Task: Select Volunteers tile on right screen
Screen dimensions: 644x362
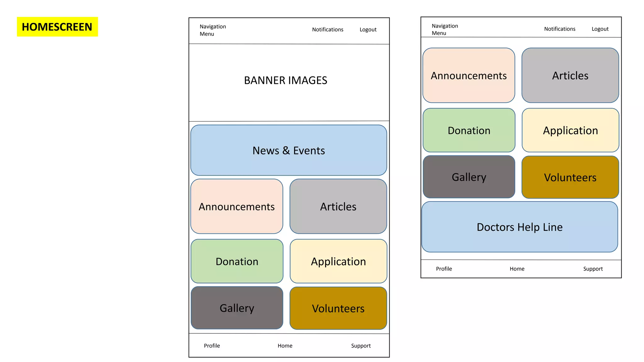Action: [x=570, y=177]
